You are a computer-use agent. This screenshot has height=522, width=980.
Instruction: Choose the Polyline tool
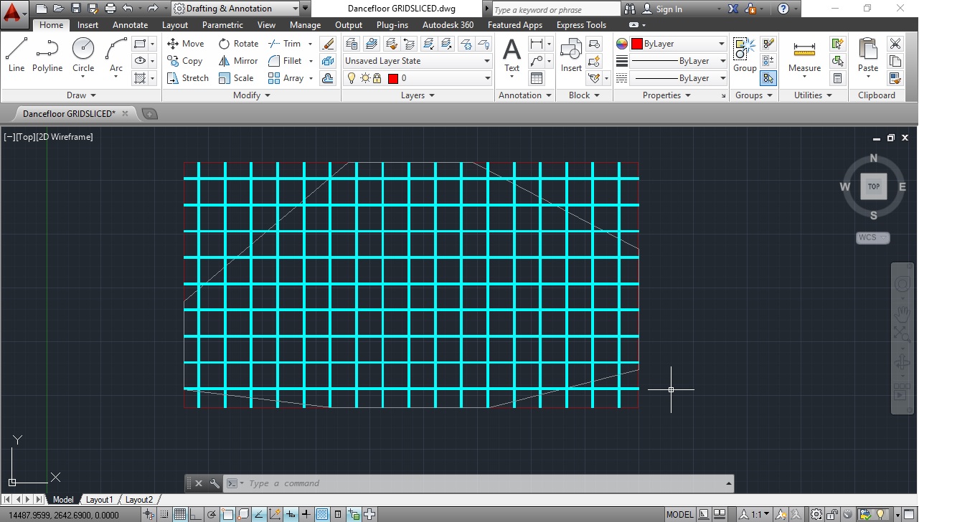tap(47, 54)
